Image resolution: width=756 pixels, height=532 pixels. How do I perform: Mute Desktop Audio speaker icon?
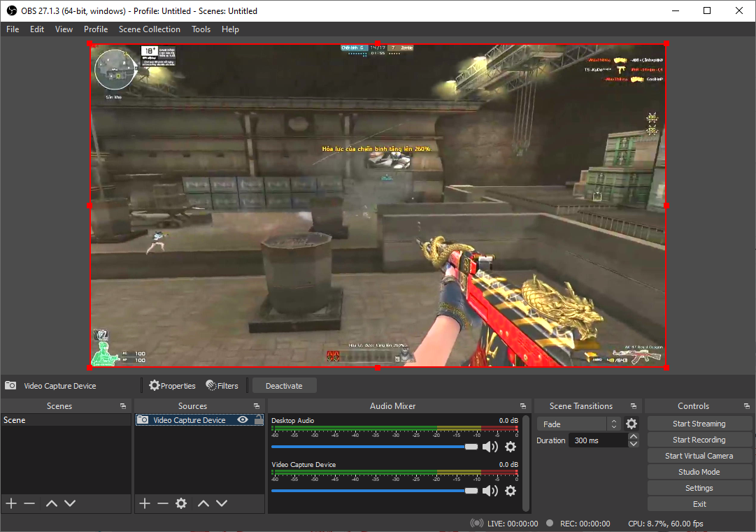coord(490,447)
